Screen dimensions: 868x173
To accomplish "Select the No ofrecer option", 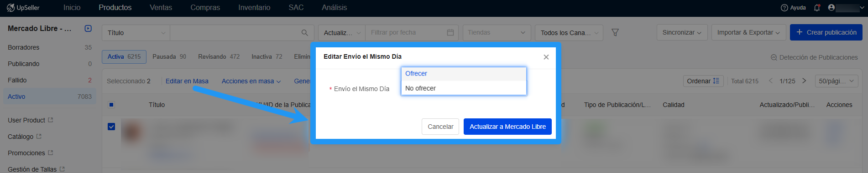I will [464, 88].
